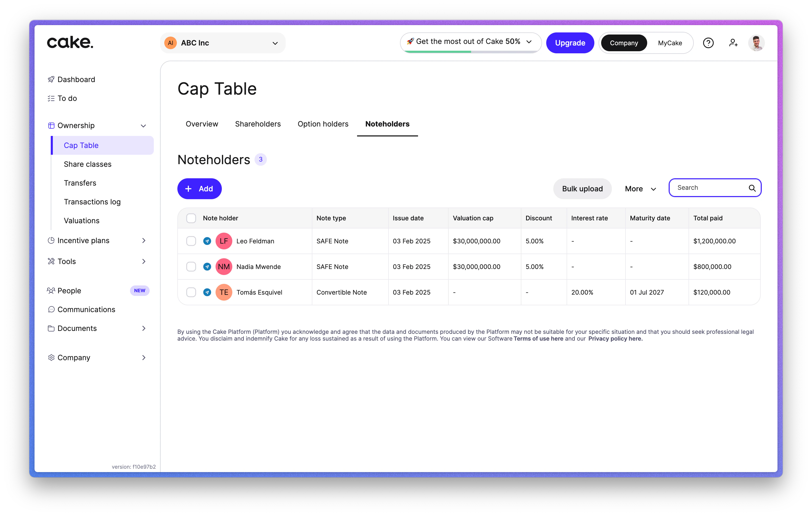
Task: Click the To do checklist icon
Action: point(51,98)
